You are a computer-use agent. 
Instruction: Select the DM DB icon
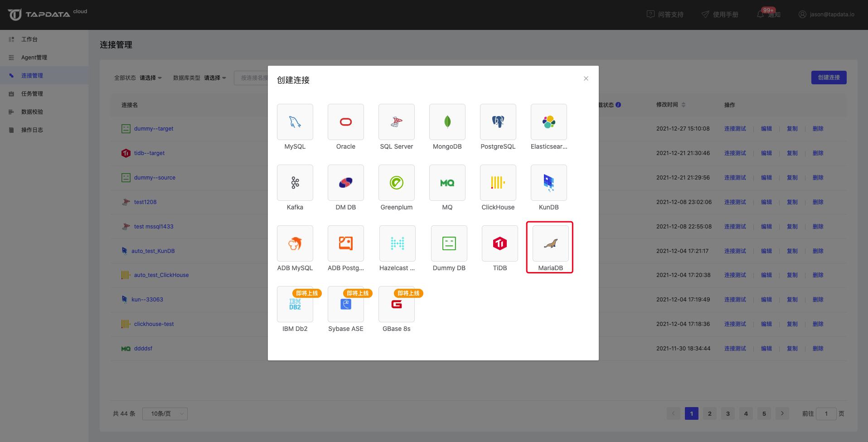click(346, 183)
